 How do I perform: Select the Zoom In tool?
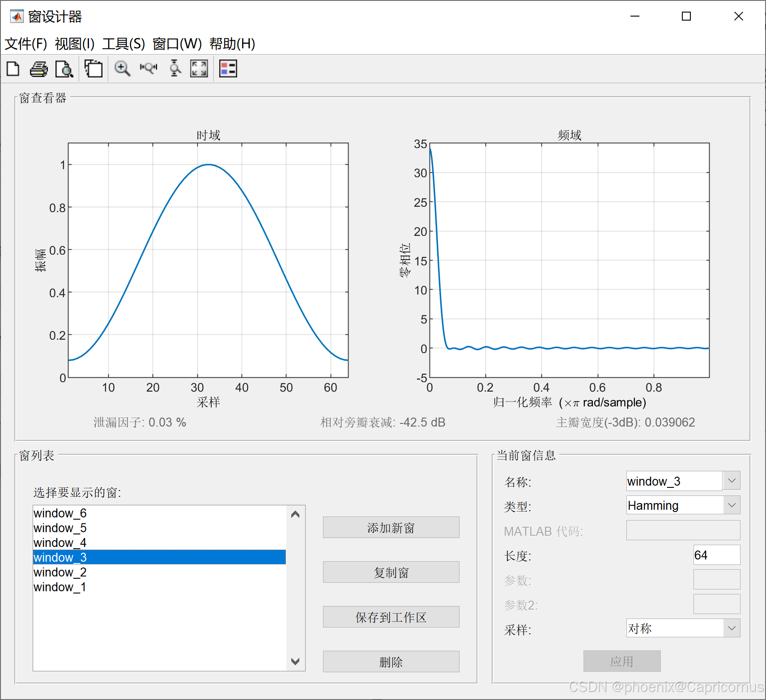tap(122, 69)
